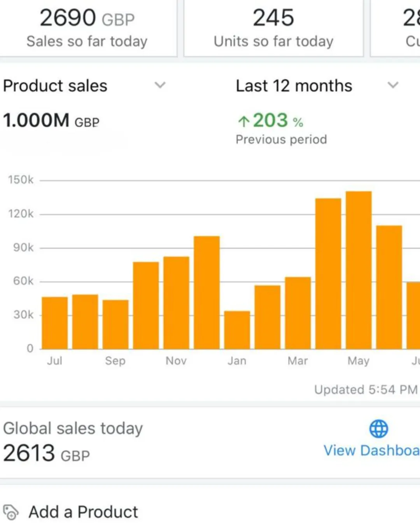Tap the 203% Previous period comparison
The height and width of the screenshot is (525, 420).
pos(281,128)
